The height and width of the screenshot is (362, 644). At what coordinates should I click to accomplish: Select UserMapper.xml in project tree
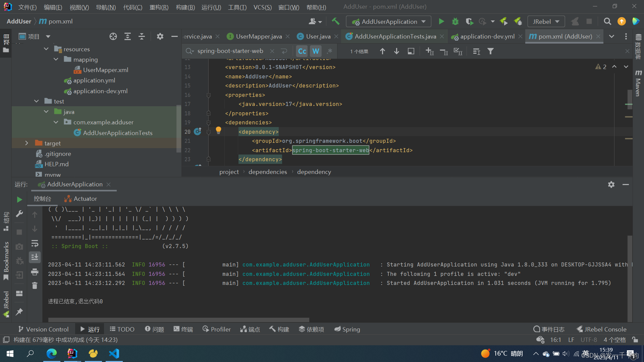coord(105,70)
